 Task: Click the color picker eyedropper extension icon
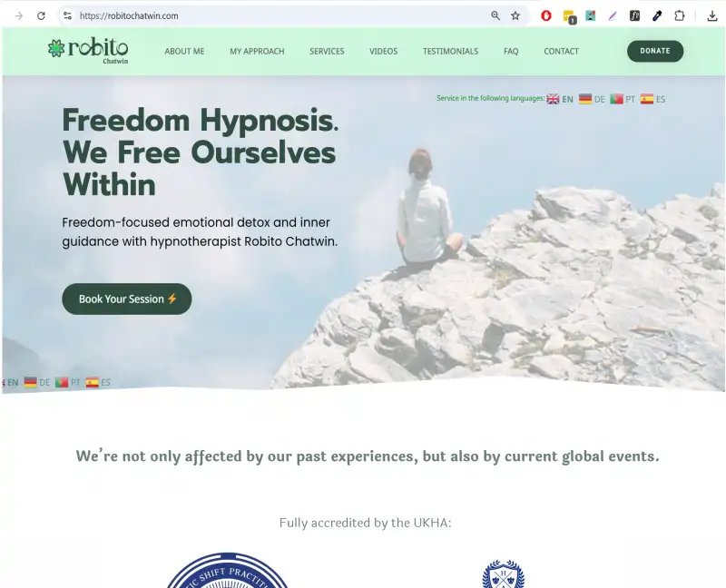pos(657,15)
